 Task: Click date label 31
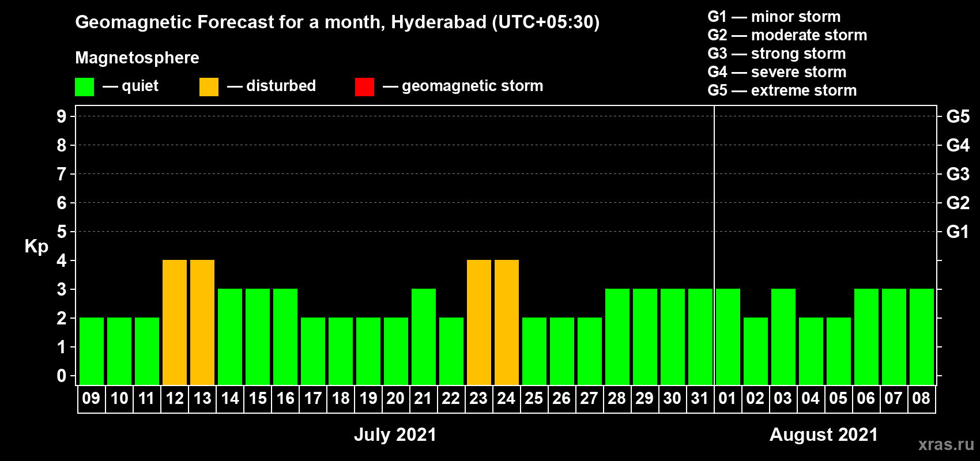[x=700, y=398]
